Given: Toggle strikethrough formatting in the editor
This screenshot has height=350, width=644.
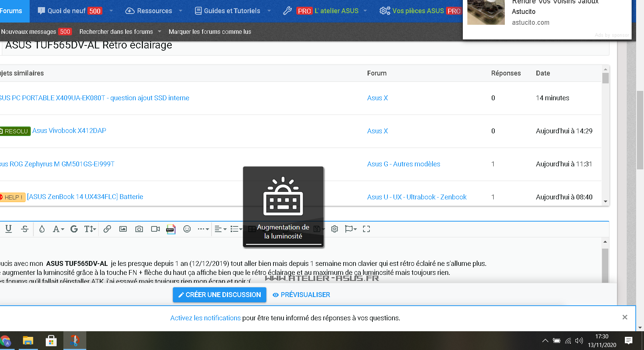Looking at the screenshot, I should 25,229.
